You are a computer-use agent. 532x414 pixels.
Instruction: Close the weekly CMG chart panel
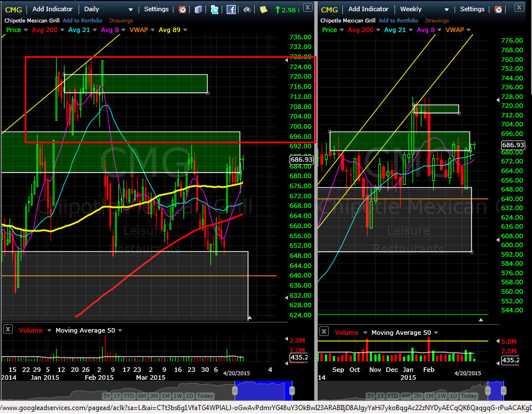tap(519, 7)
